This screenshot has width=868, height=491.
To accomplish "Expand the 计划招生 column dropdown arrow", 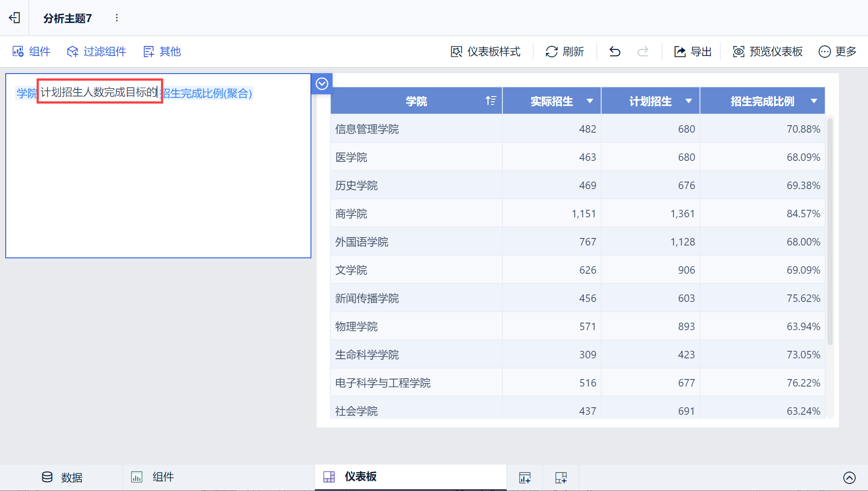I will tap(688, 101).
